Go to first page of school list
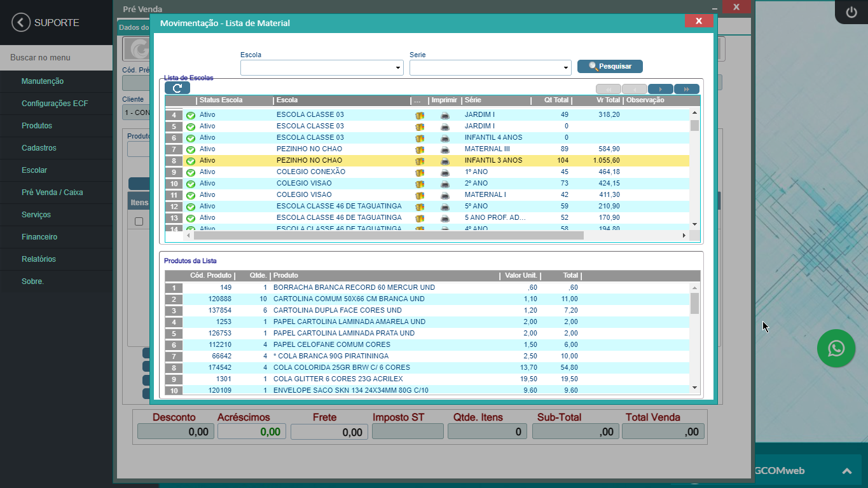This screenshot has height=488, width=868. pyautogui.click(x=609, y=89)
